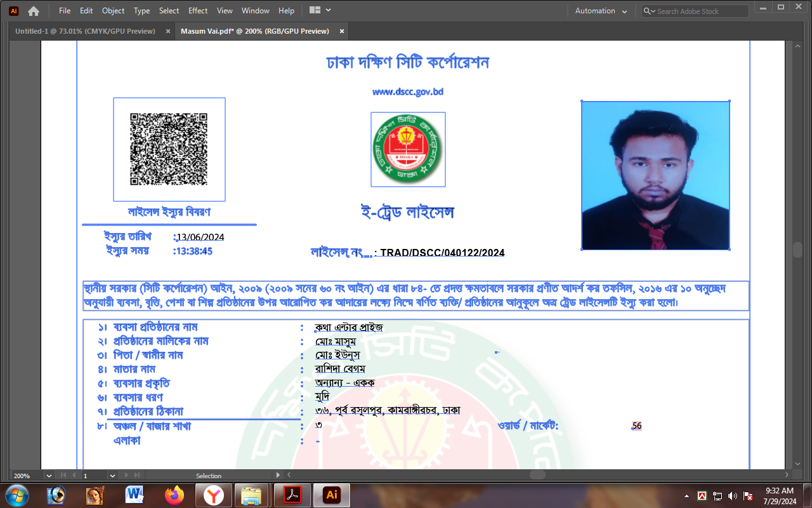Open the Windows Start button

pyautogui.click(x=17, y=495)
